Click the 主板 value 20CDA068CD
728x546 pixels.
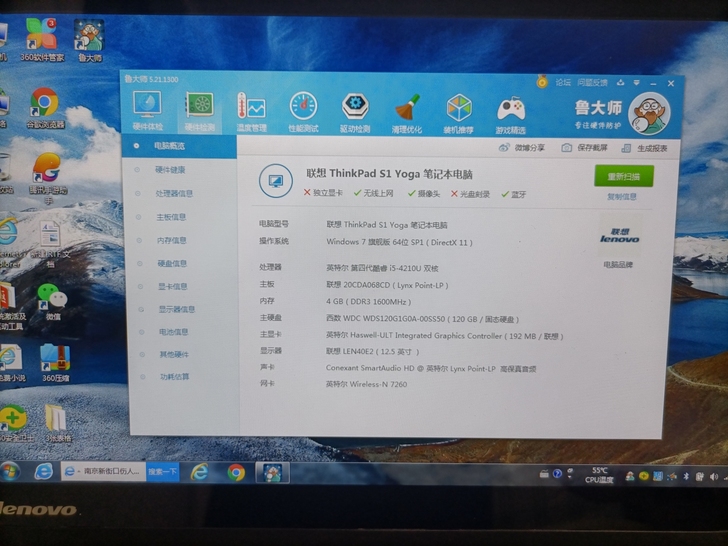coord(387,285)
